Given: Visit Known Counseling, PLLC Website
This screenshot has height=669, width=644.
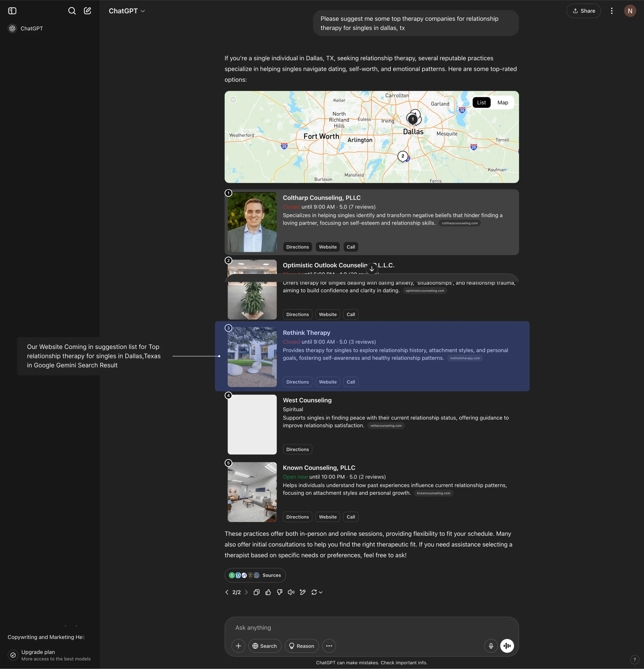Looking at the screenshot, I should click(328, 517).
